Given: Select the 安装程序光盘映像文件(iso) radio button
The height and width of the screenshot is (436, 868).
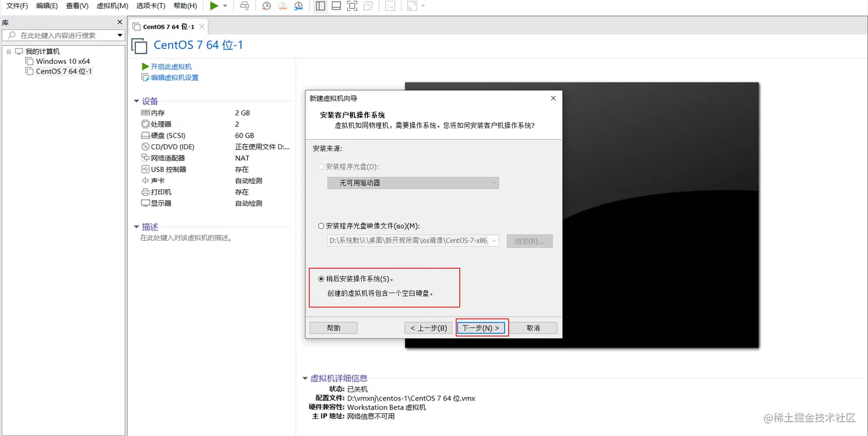Looking at the screenshot, I should (321, 225).
